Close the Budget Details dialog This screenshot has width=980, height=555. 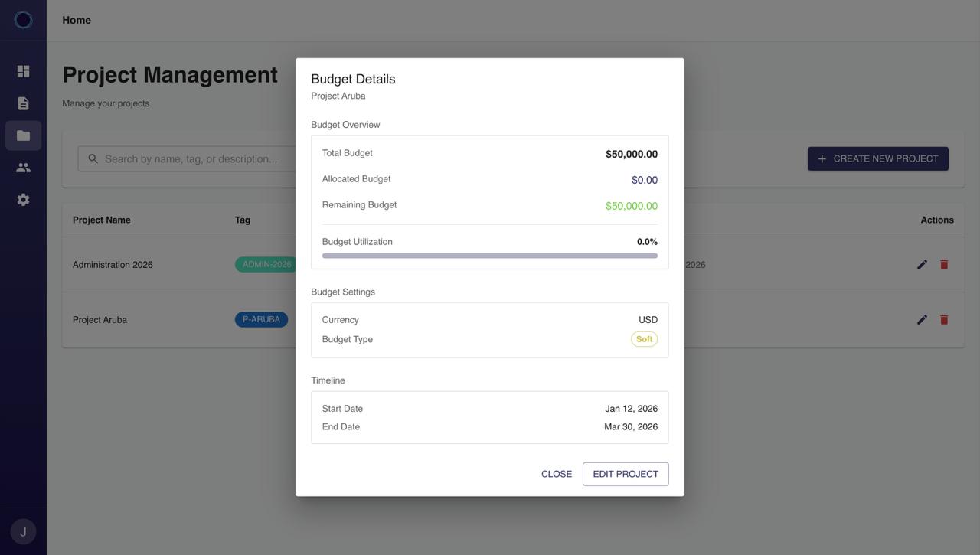557,474
